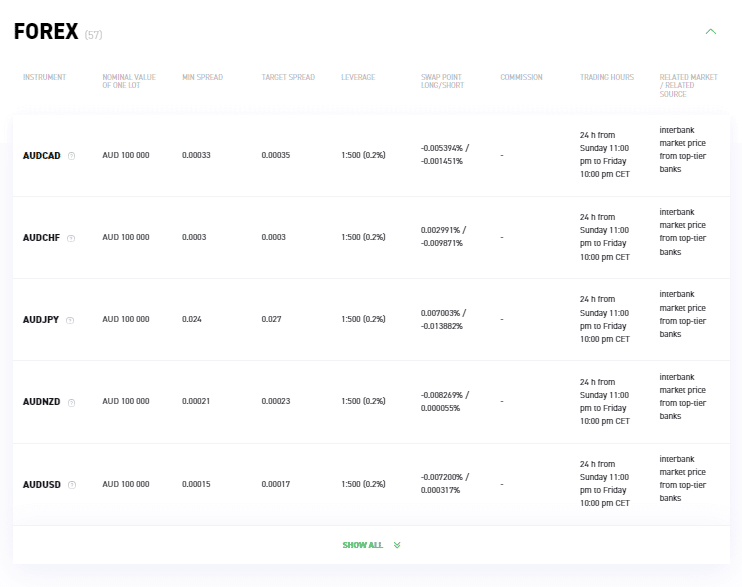This screenshot has height=587, width=742.
Task: Collapse the FOREX section with the chevron
Action: coord(711,32)
